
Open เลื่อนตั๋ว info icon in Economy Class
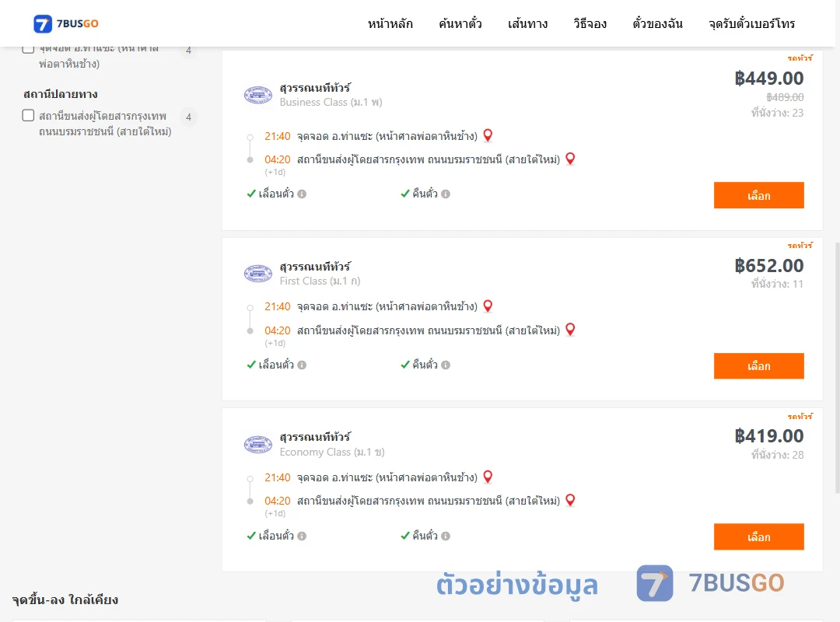(302, 536)
